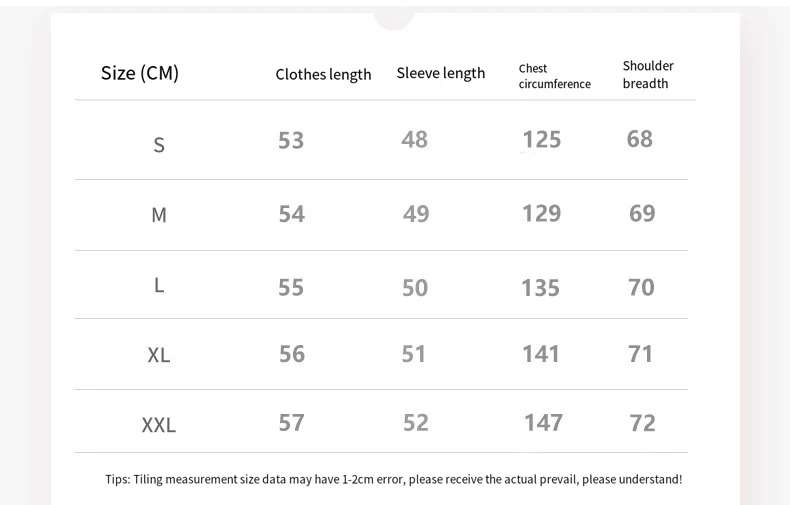790x505 pixels.
Task: Select the "Chest circumference" header
Action: [x=554, y=76]
